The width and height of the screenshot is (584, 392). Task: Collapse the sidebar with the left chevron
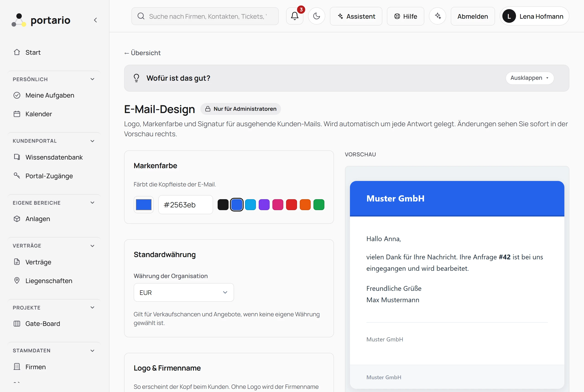(x=95, y=20)
